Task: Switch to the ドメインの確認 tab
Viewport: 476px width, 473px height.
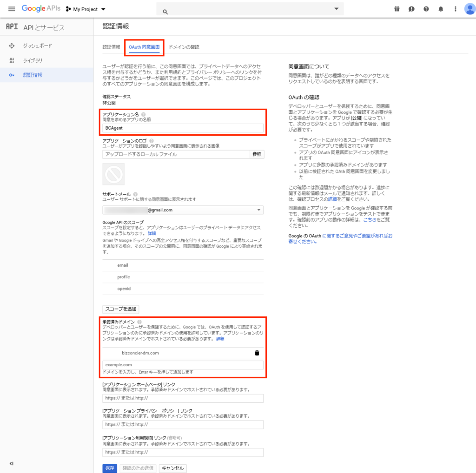Action: click(184, 47)
